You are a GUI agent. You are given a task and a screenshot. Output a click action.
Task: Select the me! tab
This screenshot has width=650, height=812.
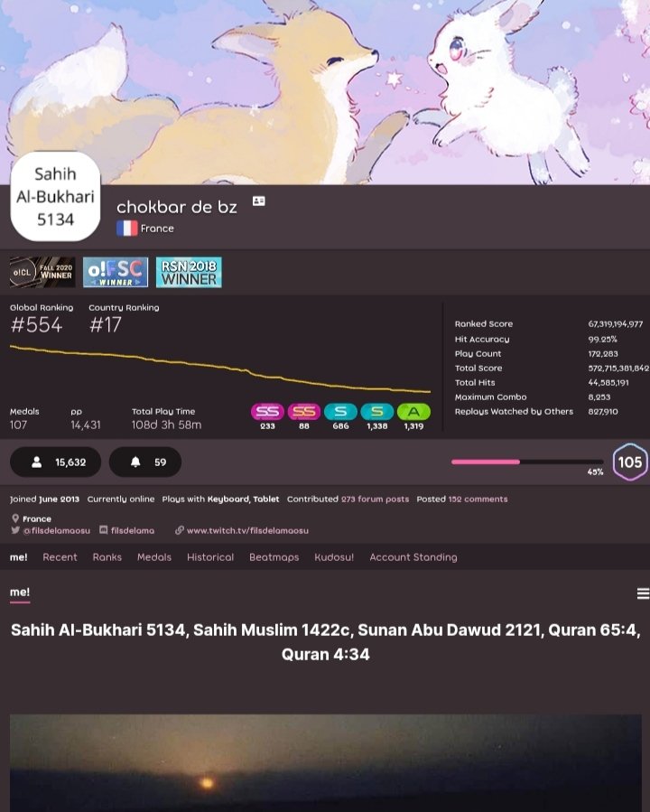click(19, 557)
